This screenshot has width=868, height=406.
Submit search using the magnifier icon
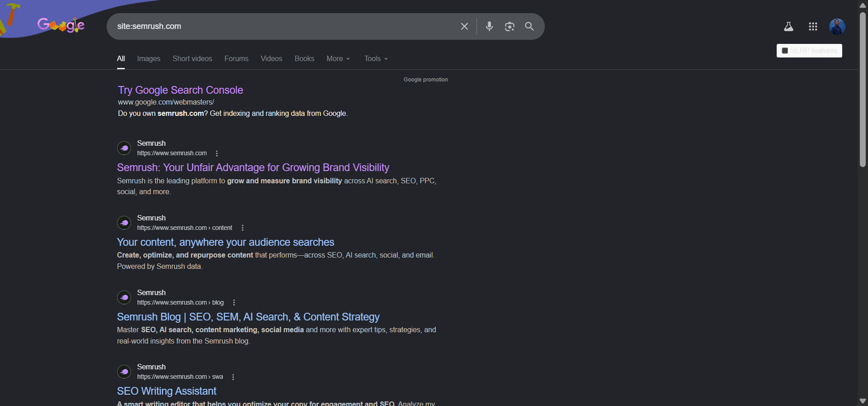click(529, 26)
